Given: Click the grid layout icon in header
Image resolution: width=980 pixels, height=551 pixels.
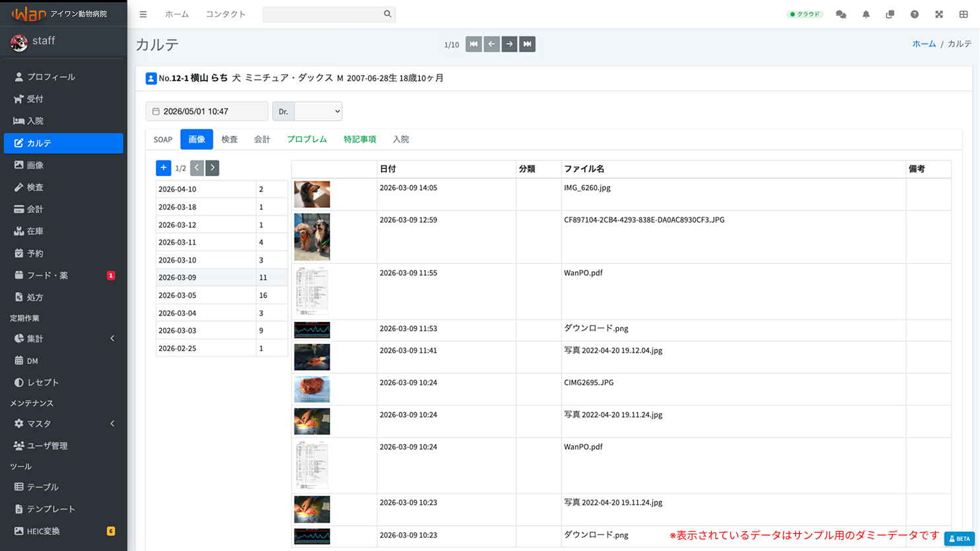Looking at the screenshot, I should (x=963, y=14).
